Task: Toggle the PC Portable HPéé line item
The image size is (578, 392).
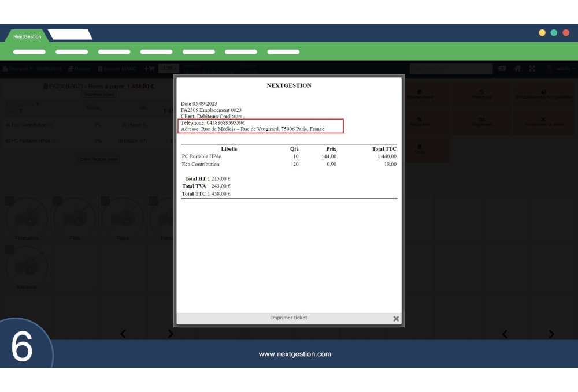Action: (29, 141)
